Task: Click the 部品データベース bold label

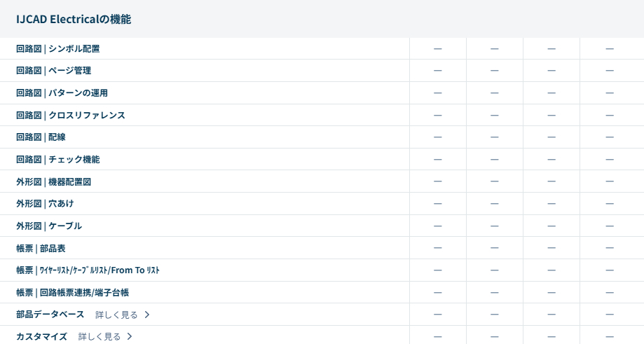Action: [x=50, y=315]
